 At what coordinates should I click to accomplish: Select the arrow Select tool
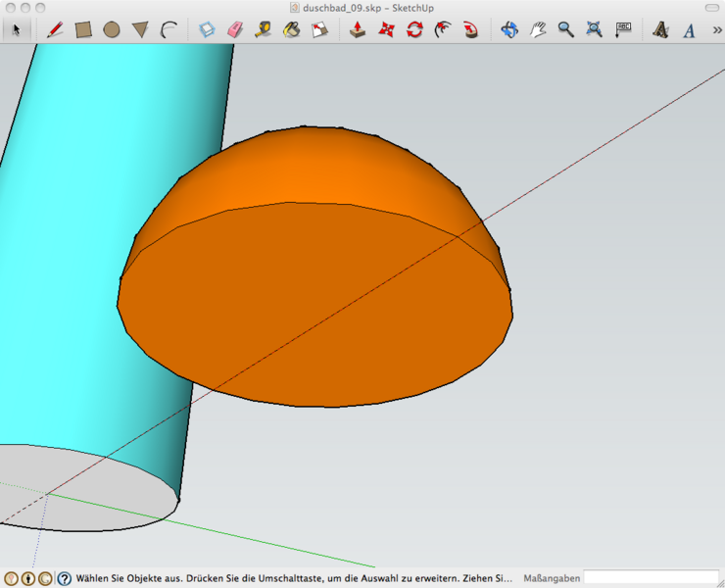(16, 29)
